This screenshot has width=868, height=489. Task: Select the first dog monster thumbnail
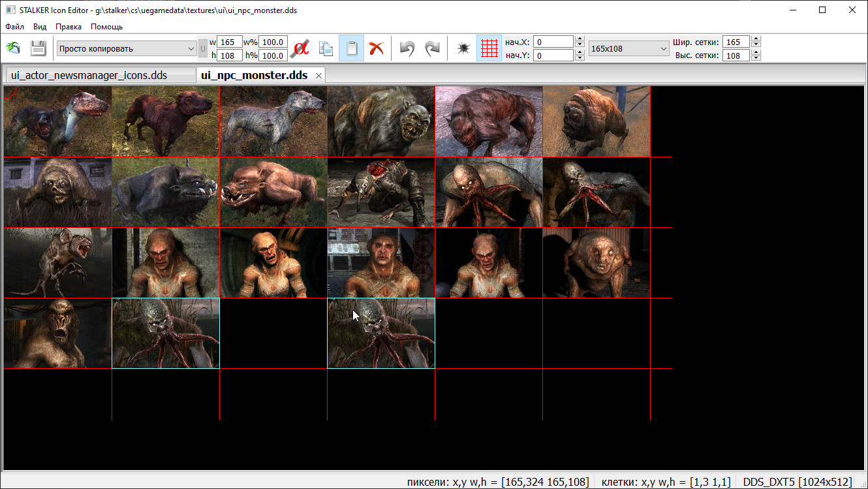click(57, 121)
